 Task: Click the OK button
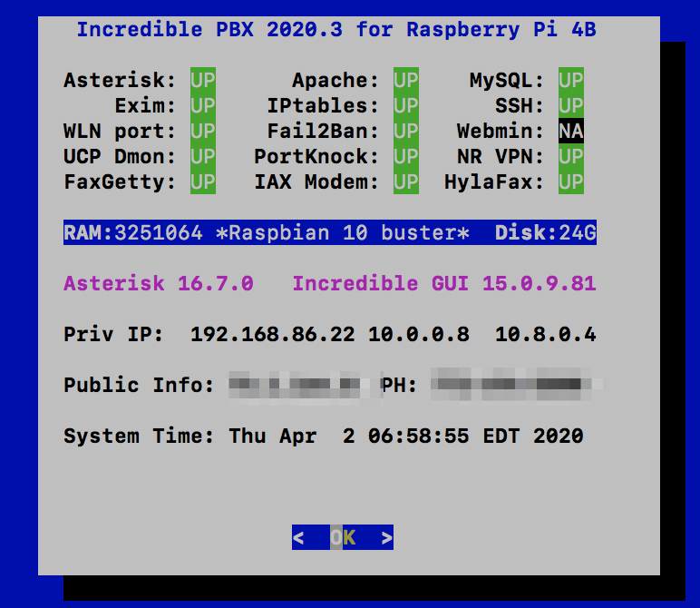343,537
